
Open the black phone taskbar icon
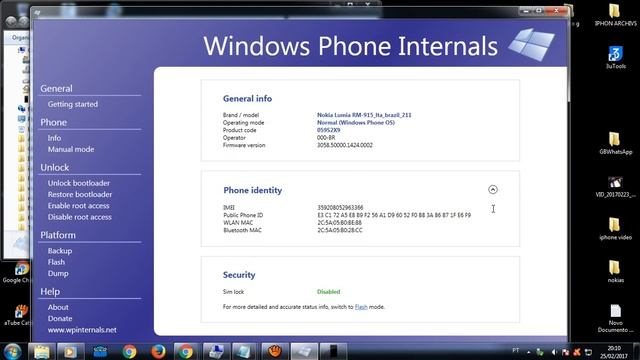coord(333,351)
